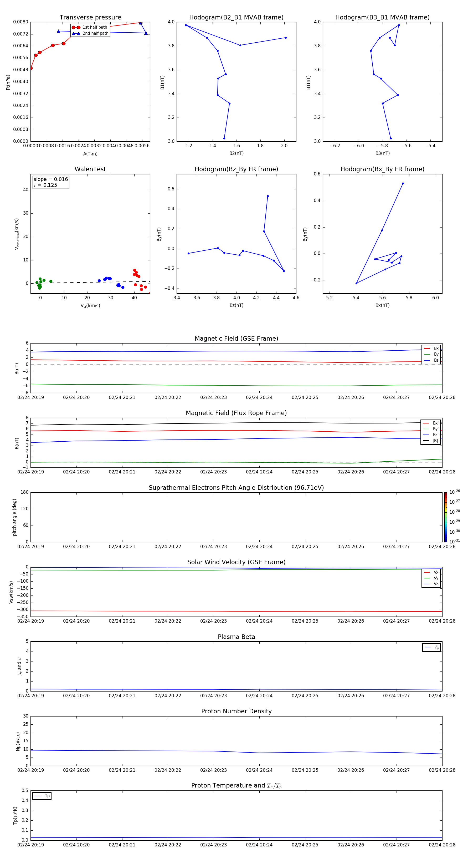Click the 'Hodogram(B3_B1 MVAB frame)' title
Image resolution: width=473 pixels, height=868 pixels.
click(x=382, y=18)
